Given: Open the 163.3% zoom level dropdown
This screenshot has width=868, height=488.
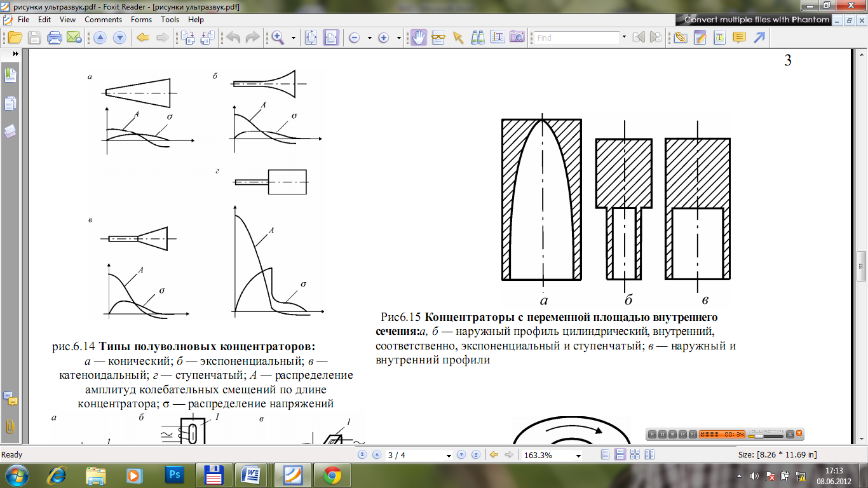Looking at the screenshot, I should pos(578,456).
